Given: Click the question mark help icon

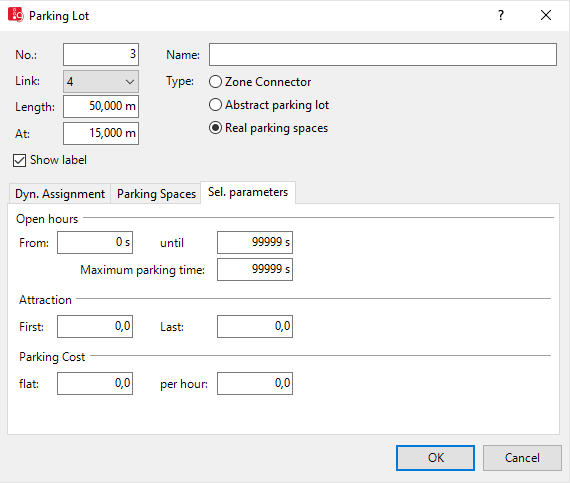Looking at the screenshot, I should click(x=501, y=15).
